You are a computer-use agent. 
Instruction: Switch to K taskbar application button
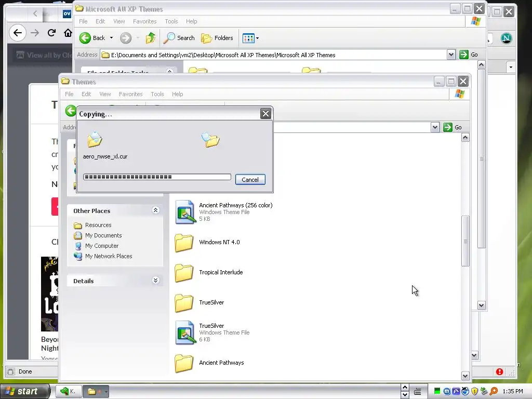coord(68,392)
